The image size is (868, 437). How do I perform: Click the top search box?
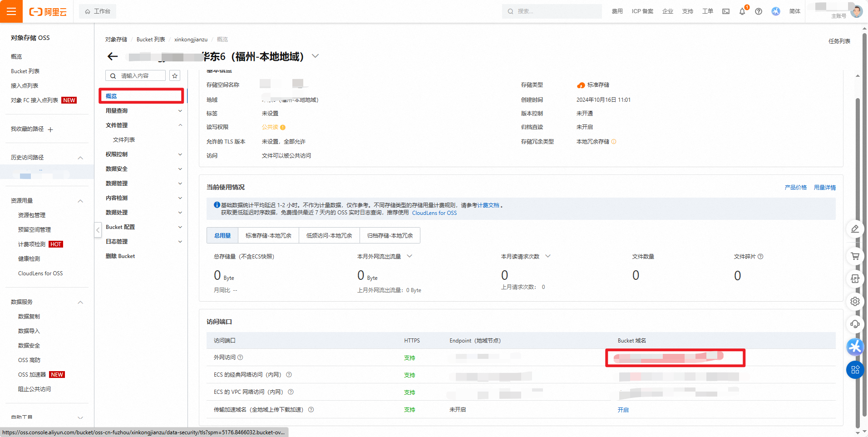pos(552,11)
